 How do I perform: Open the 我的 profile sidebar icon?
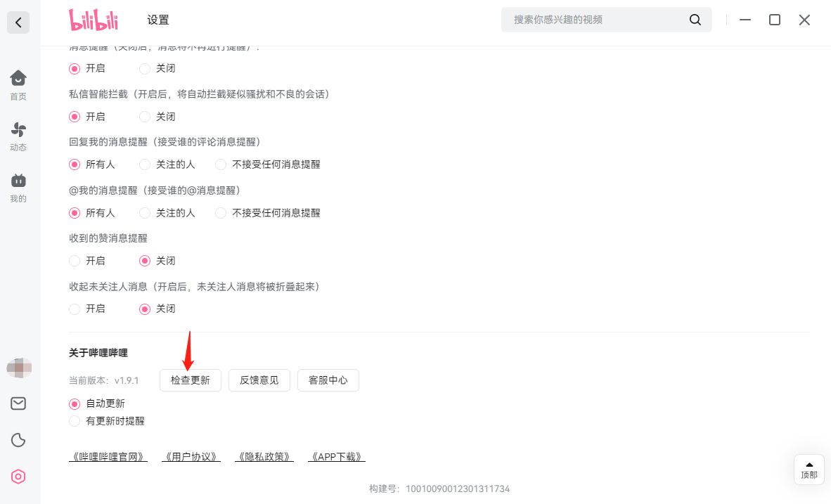coord(18,188)
